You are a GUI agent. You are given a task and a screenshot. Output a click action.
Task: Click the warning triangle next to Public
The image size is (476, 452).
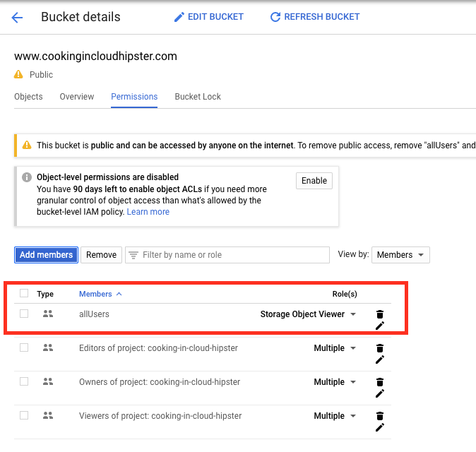(x=18, y=74)
